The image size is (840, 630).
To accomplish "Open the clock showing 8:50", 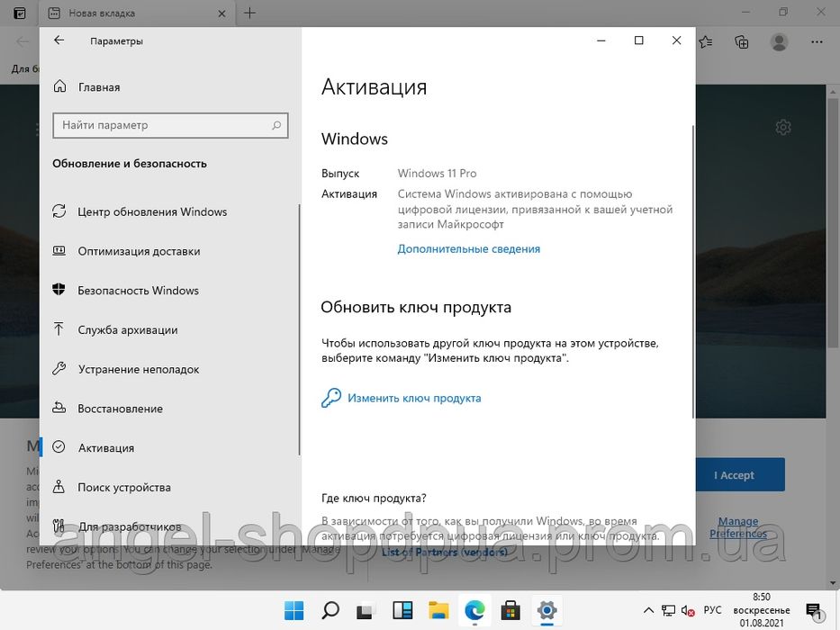I will (x=762, y=610).
